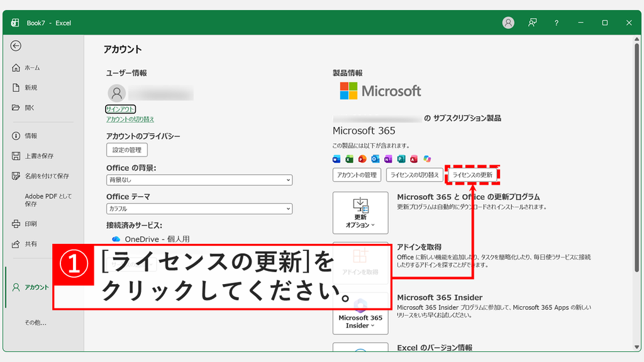The height and width of the screenshot is (362, 644).
Task: Click the 設定の管理 button
Action: point(127,150)
